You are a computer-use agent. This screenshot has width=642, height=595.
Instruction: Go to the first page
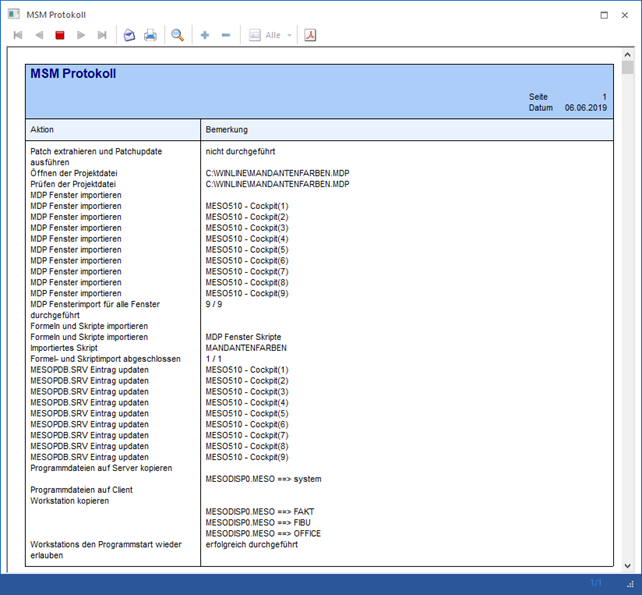tap(18, 35)
